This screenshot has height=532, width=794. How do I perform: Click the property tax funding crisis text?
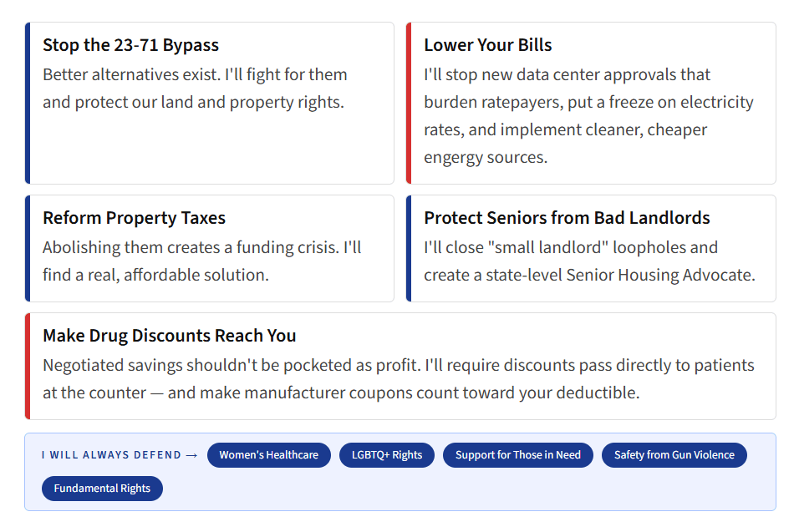(201, 261)
